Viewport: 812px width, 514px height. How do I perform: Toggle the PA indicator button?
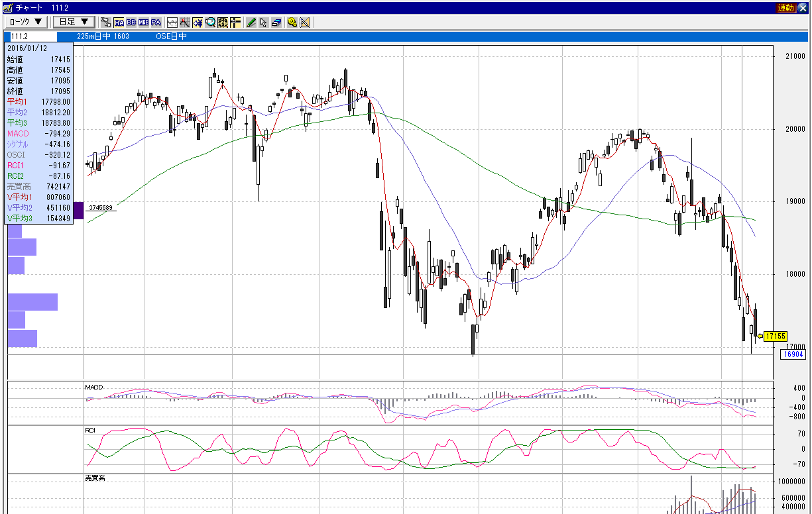pyautogui.click(x=156, y=22)
